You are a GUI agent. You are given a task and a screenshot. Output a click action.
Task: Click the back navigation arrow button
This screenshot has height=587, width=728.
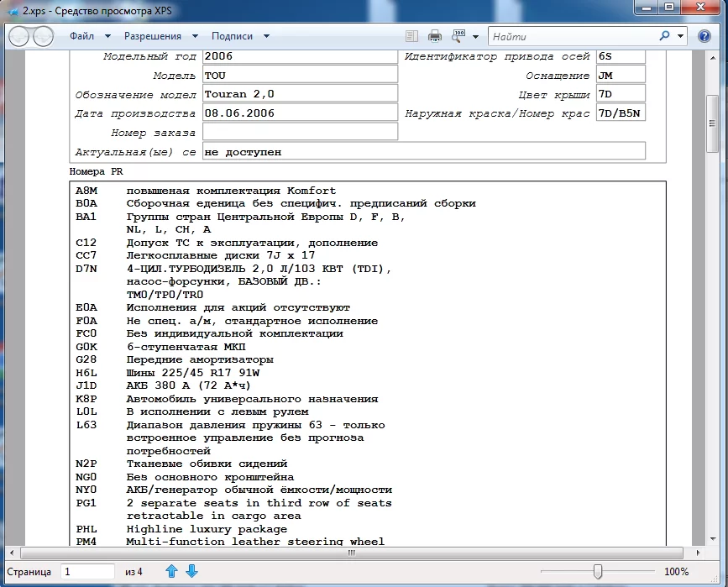[19, 36]
